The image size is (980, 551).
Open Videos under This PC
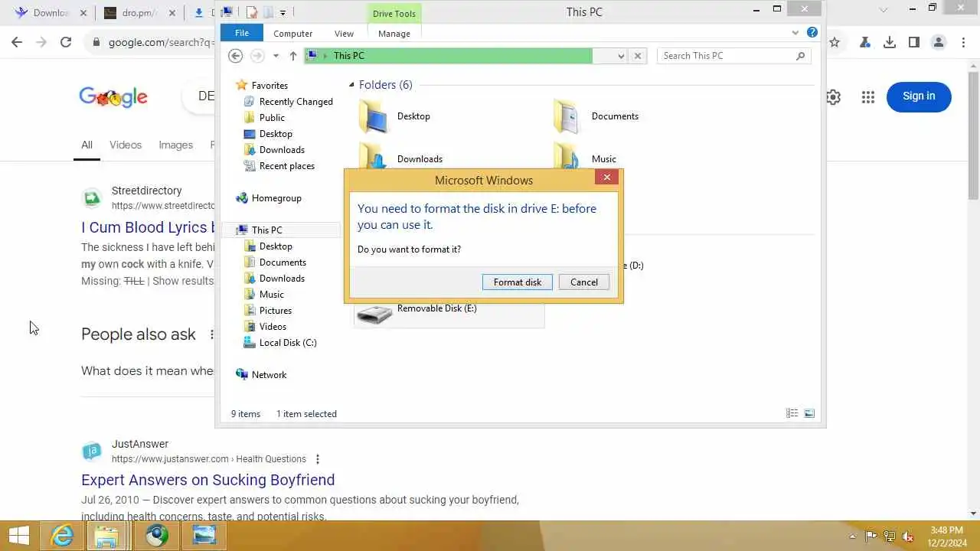pyautogui.click(x=273, y=327)
